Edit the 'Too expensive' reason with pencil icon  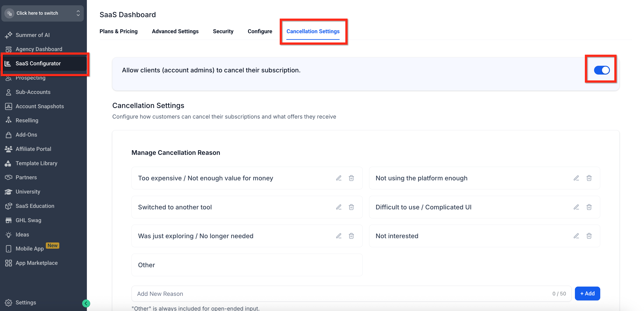pyautogui.click(x=338, y=178)
